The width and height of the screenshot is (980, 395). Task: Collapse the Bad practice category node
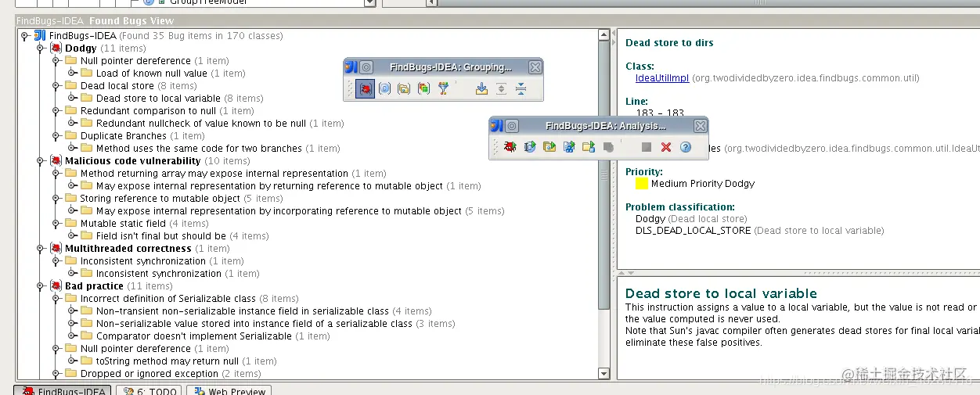pos(41,286)
